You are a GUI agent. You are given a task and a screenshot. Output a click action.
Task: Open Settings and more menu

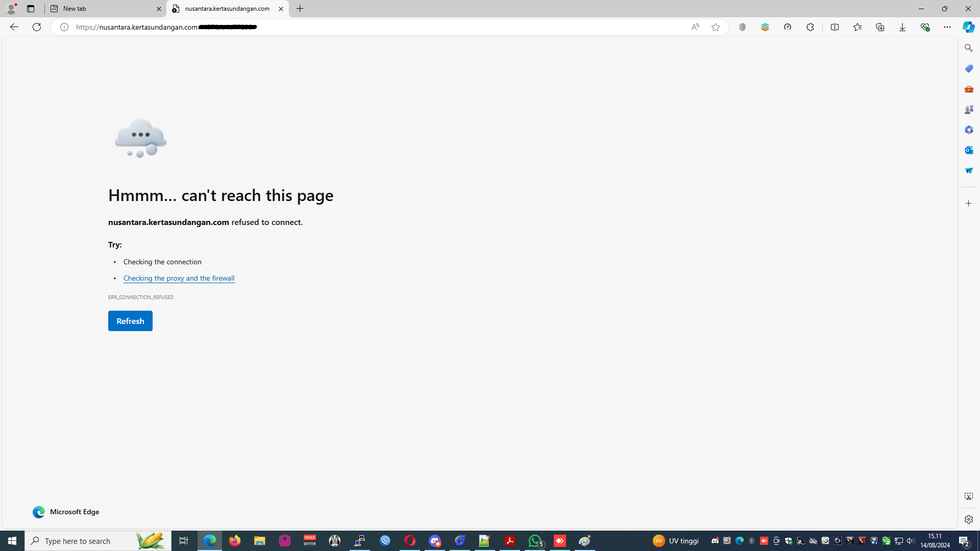(x=947, y=27)
